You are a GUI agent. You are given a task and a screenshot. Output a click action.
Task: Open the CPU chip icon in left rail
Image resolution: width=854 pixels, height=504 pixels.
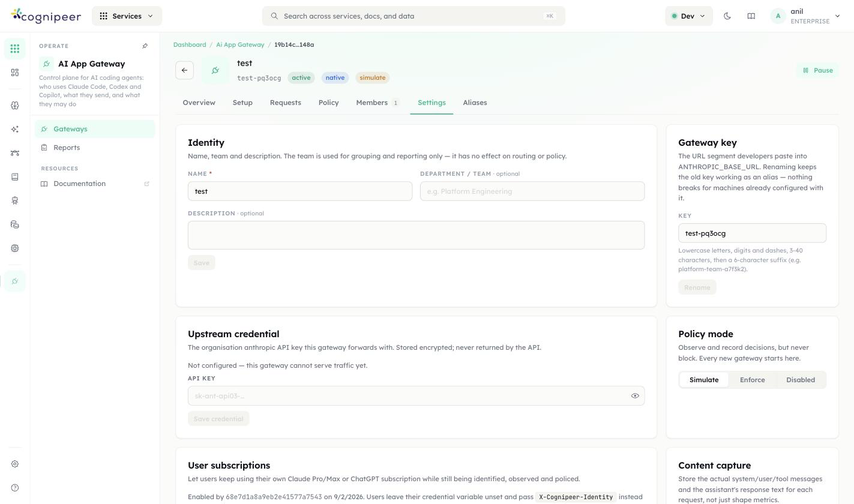point(15,248)
